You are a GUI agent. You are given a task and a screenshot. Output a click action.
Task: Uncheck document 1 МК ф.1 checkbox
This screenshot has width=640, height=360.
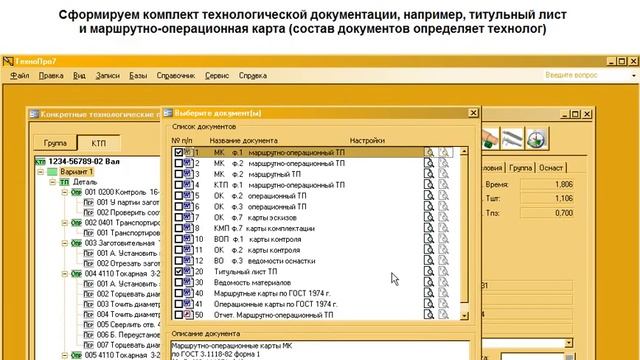click(178, 152)
